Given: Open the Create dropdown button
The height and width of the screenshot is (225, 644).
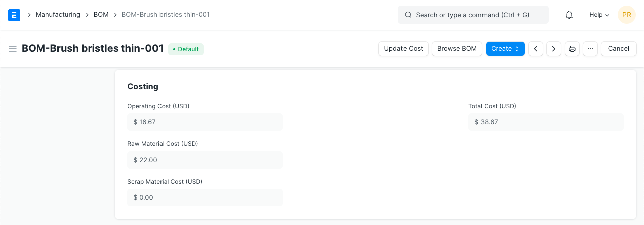Looking at the screenshot, I should pos(505,49).
